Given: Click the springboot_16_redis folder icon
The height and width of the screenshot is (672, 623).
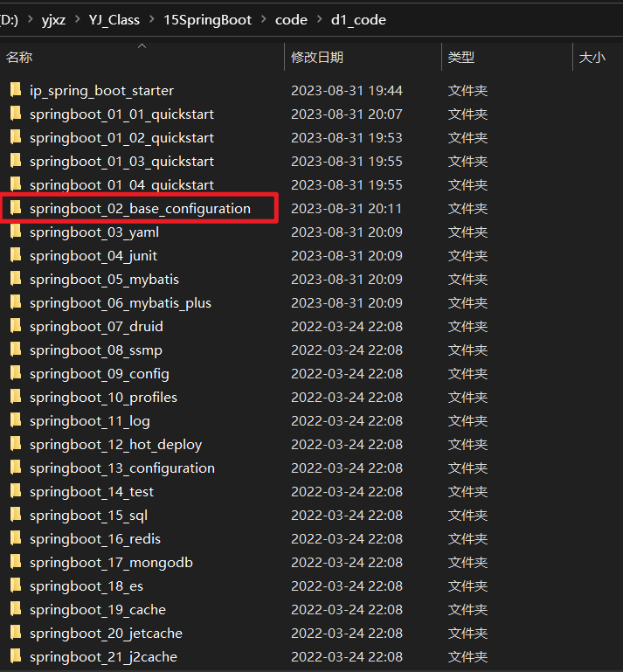Looking at the screenshot, I should (16, 537).
